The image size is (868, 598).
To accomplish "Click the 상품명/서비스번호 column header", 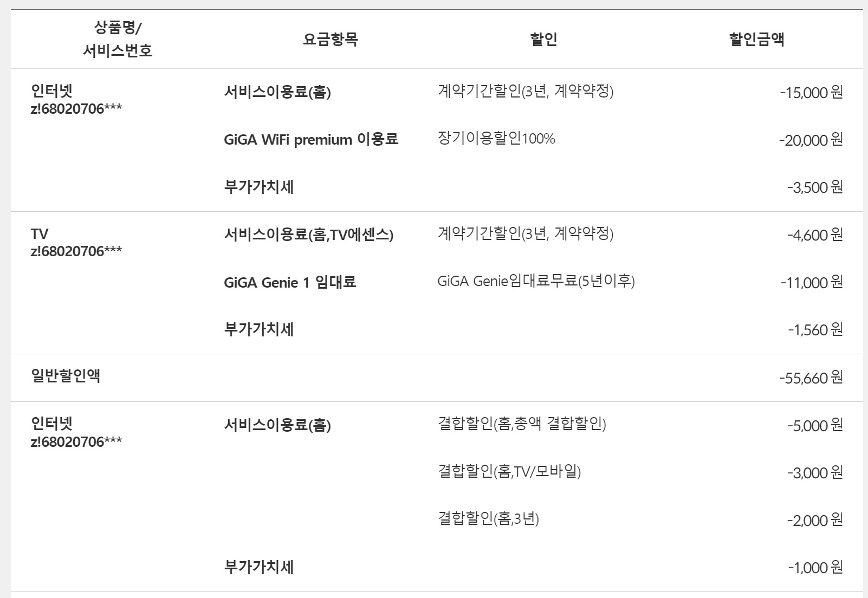I will [x=117, y=39].
